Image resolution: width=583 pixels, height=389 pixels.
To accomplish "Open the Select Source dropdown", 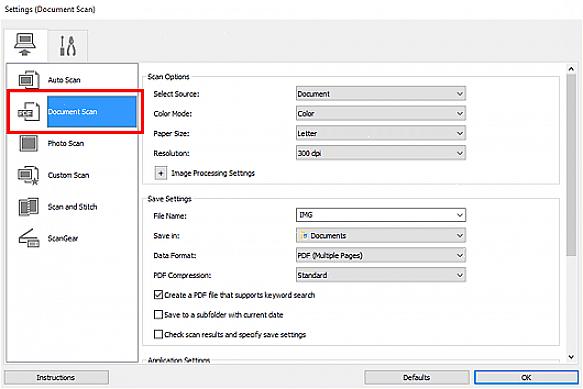I will [381, 94].
